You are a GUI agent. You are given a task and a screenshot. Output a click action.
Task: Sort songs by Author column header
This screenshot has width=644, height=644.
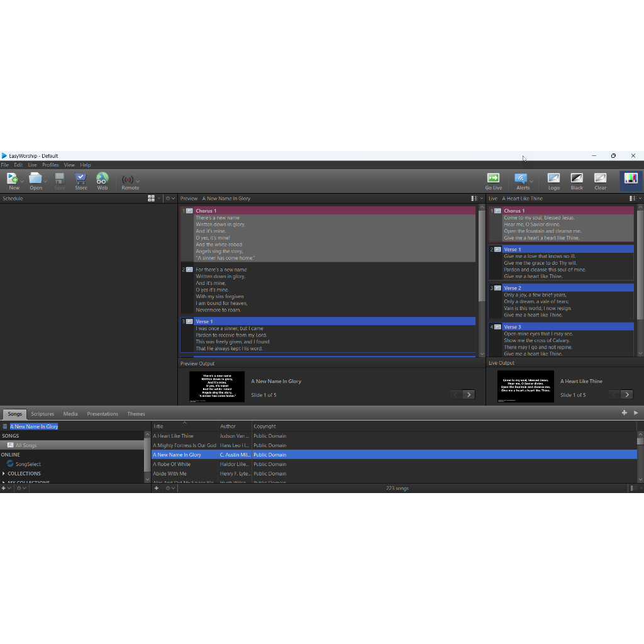[228, 426]
